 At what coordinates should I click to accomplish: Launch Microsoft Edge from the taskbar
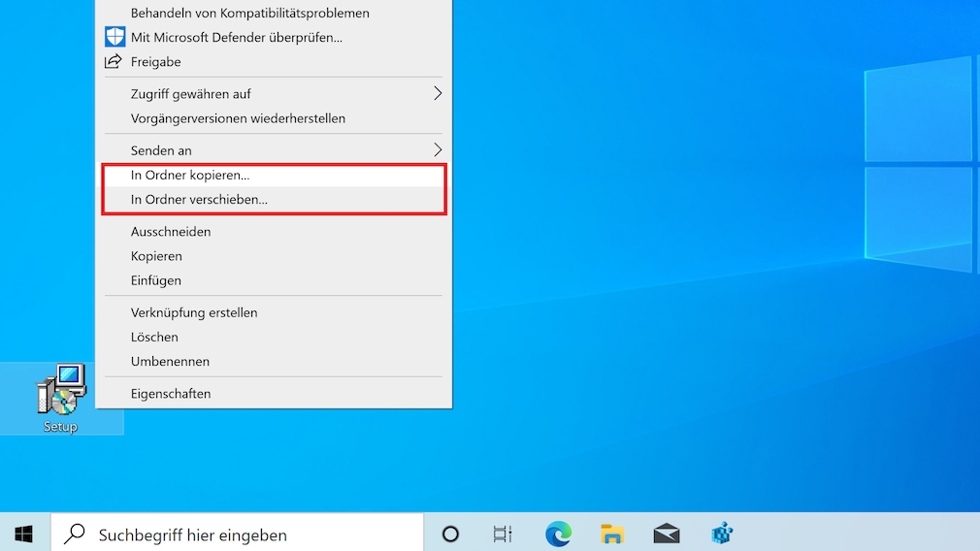[558, 534]
